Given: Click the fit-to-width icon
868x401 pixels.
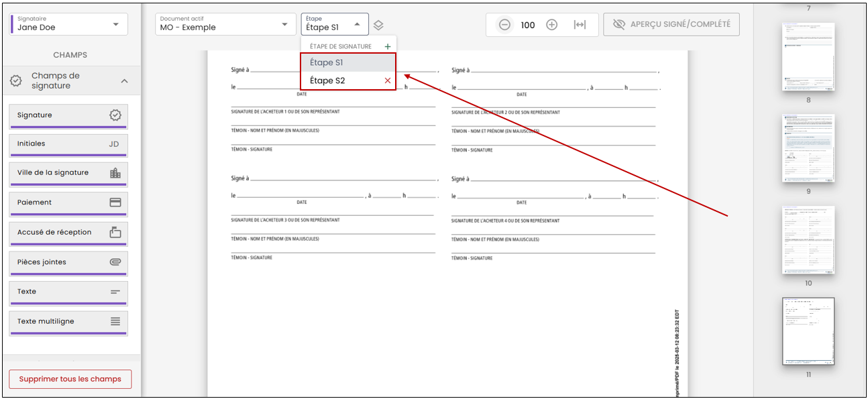Looking at the screenshot, I should coord(580,25).
